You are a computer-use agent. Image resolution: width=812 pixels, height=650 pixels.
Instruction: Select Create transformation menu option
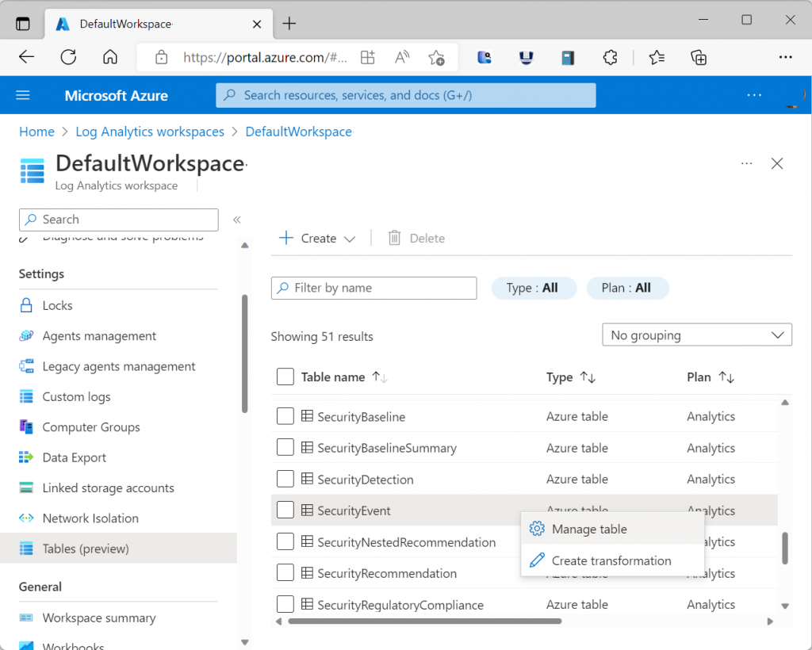click(611, 560)
